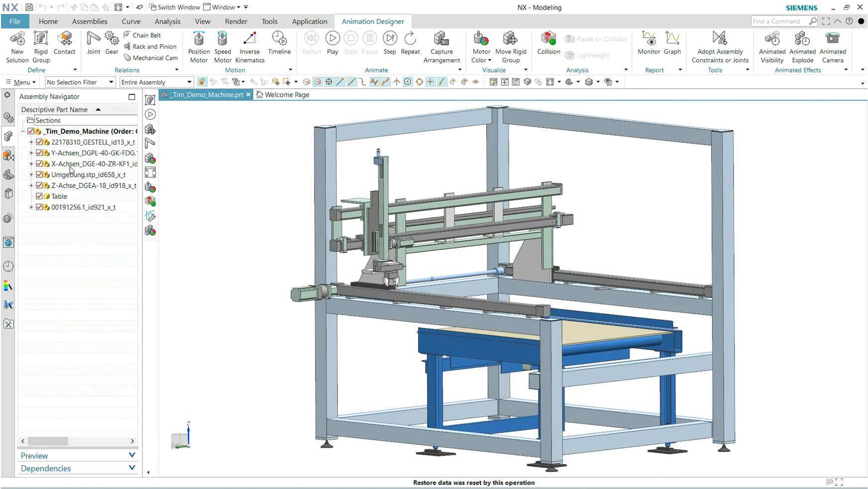This screenshot has height=489, width=868.
Task: Open the Capture Arrangement tool
Action: (441, 45)
